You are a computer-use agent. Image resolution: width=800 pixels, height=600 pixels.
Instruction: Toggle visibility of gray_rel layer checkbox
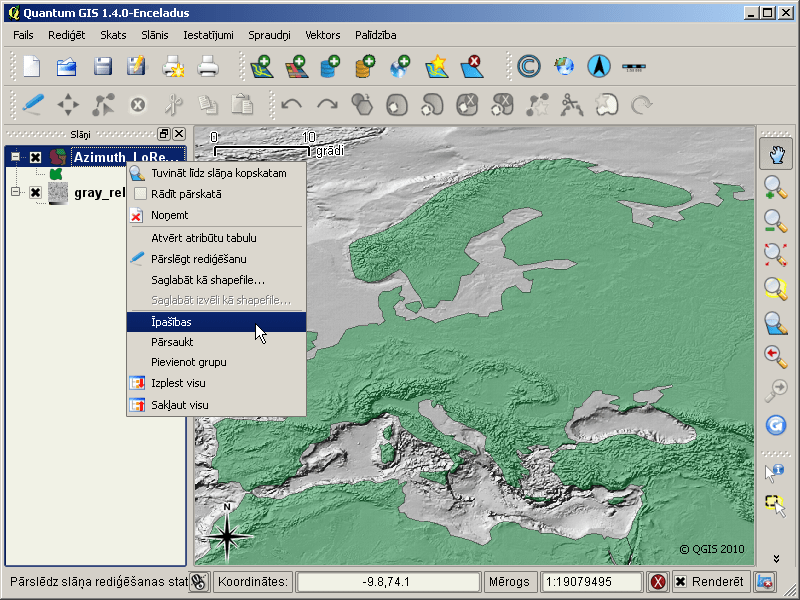(x=35, y=192)
